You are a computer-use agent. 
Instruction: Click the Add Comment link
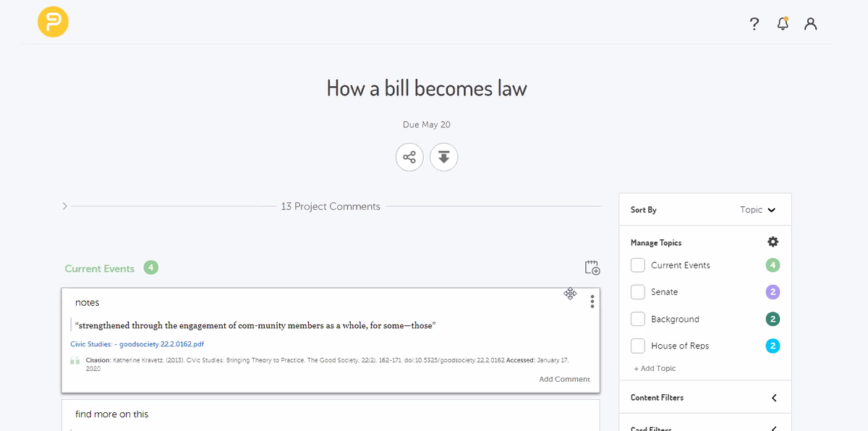(564, 379)
